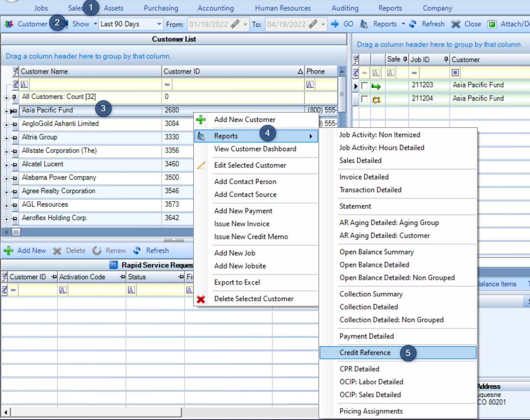Screen dimensions: 530x420
Task: Click Customer List horizontal scrollbar thumb
Action: click(x=16, y=232)
